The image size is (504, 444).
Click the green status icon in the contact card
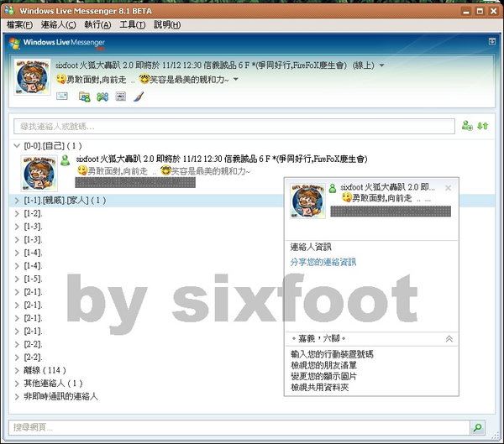coord(333,188)
